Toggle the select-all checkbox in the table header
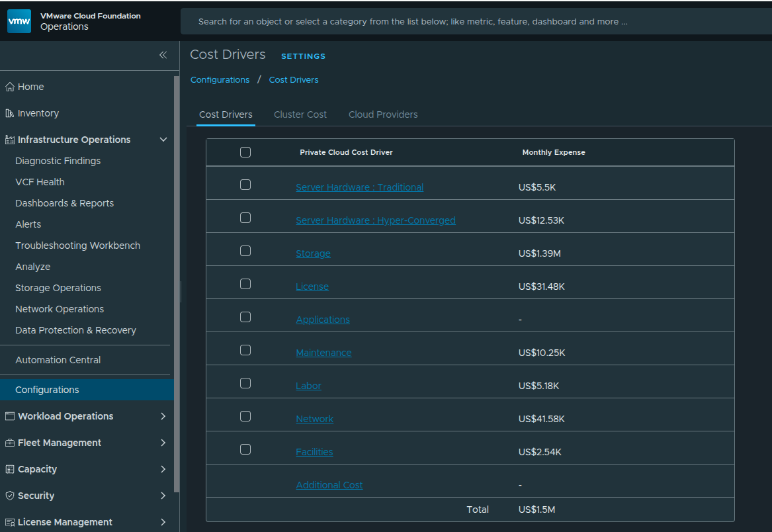 [245, 152]
